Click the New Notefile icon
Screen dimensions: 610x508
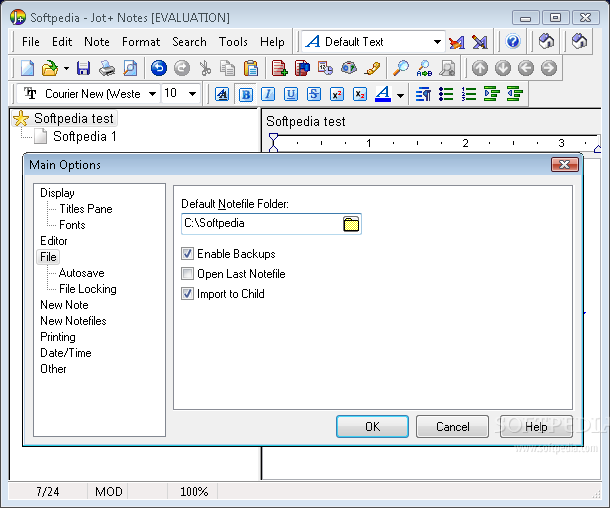click(27, 68)
